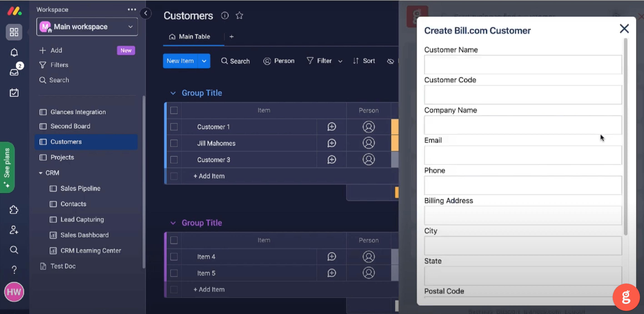Click the grey status cell of Customer 3
Viewport: 644px width, 314px height.
395,160
